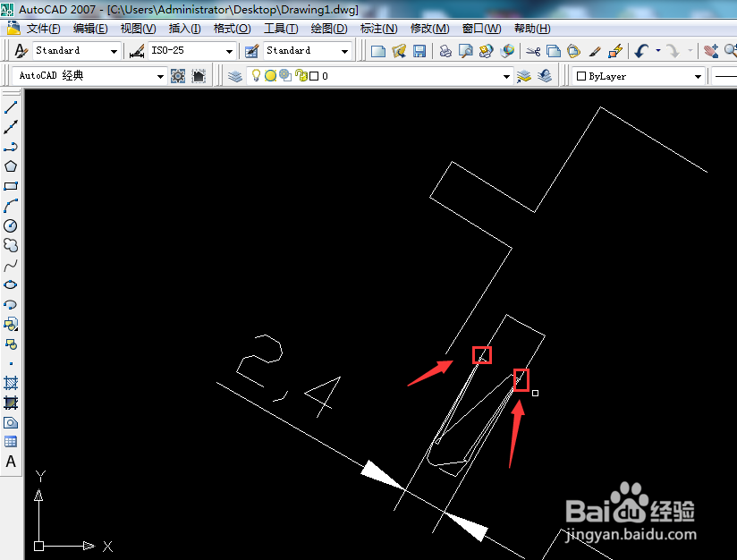Create a new drawing file
The height and width of the screenshot is (560, 737).
[378, 51]
